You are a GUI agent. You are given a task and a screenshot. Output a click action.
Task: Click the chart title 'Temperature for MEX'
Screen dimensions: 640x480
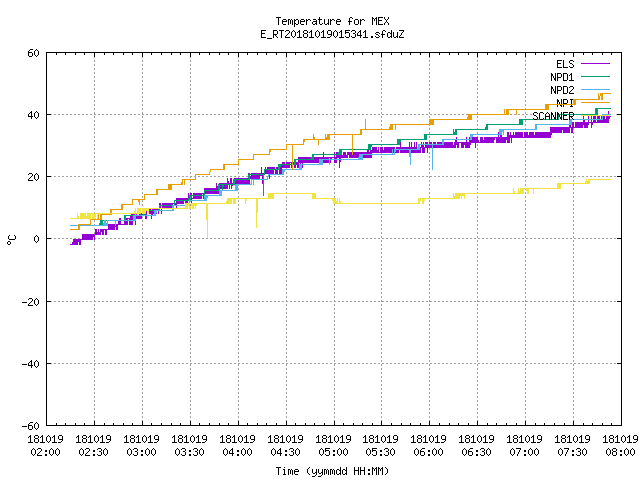click(332, 21)
